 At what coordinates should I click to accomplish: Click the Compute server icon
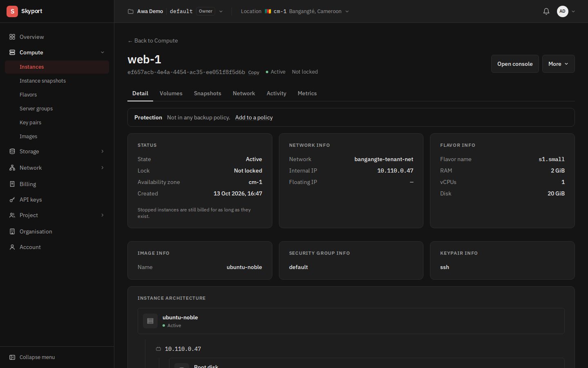pos(12,52)
